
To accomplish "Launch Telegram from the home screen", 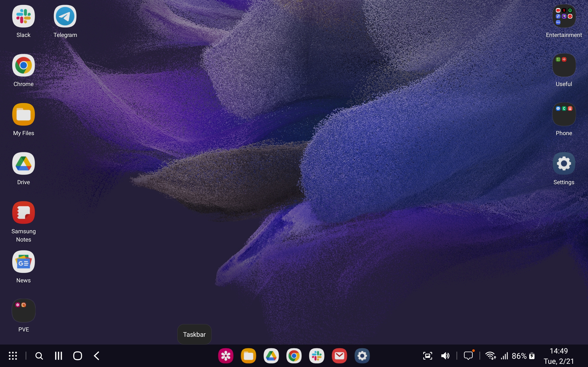I will pos(65,17).
